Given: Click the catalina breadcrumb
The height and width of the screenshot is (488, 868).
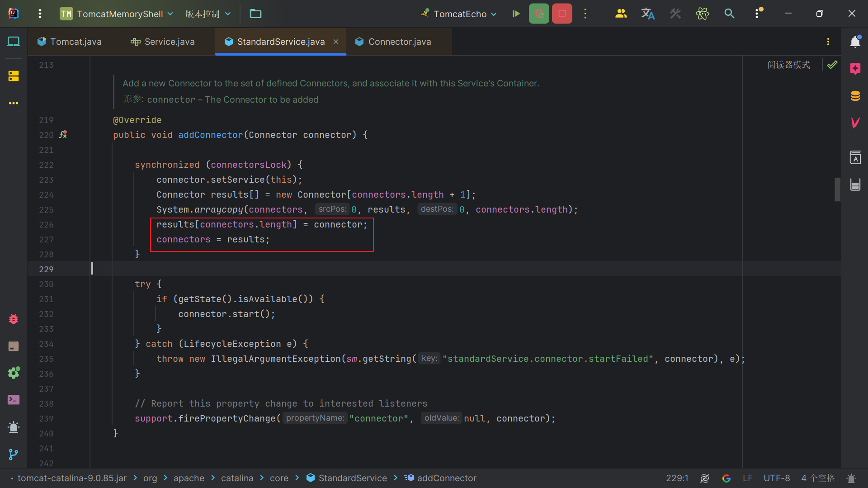Looking at the screenshot, I should coord(237,478).
